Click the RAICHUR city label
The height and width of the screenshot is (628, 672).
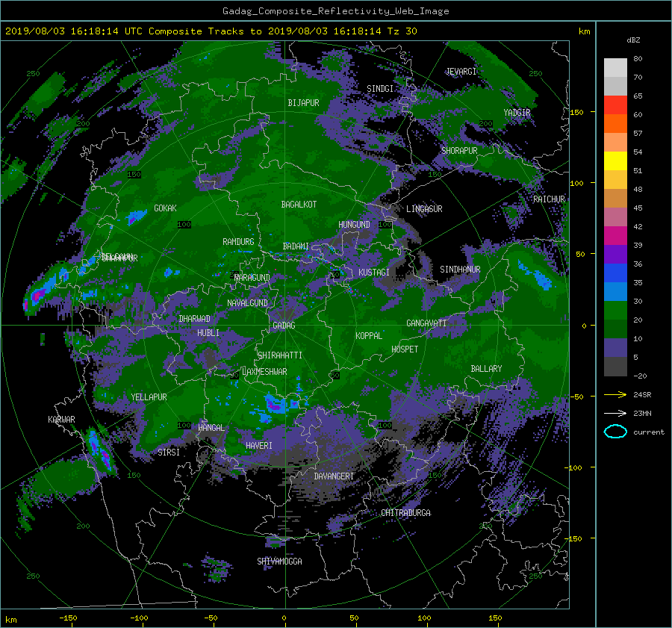[549, 199]
